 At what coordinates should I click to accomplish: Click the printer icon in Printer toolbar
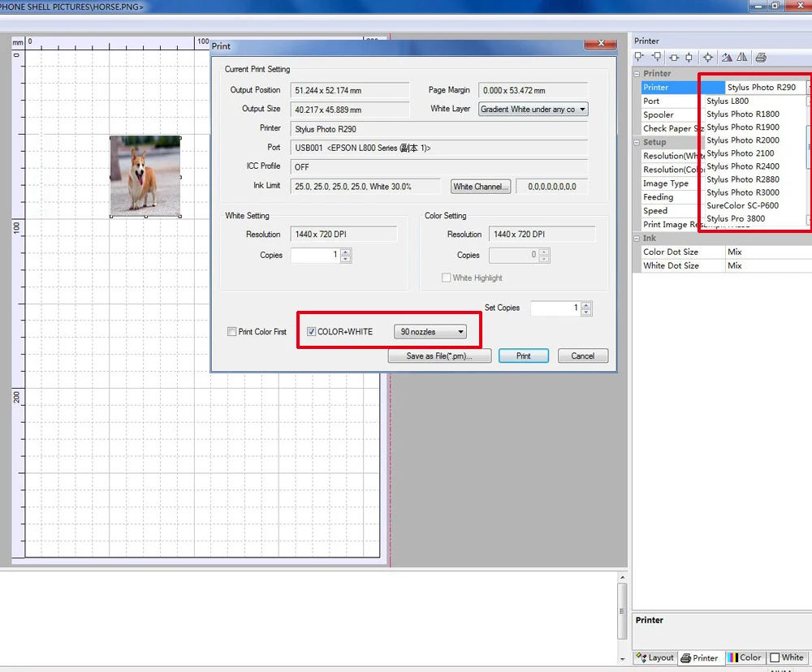761,58
